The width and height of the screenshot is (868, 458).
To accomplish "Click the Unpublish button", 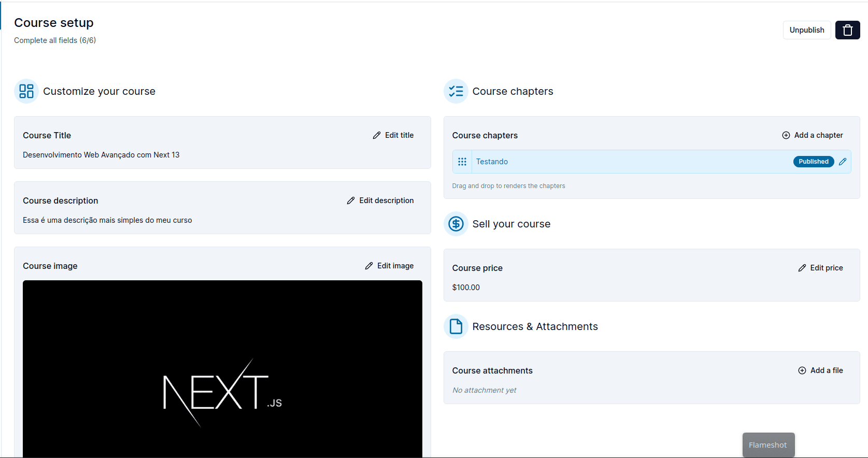I will (x=807, y=30).
